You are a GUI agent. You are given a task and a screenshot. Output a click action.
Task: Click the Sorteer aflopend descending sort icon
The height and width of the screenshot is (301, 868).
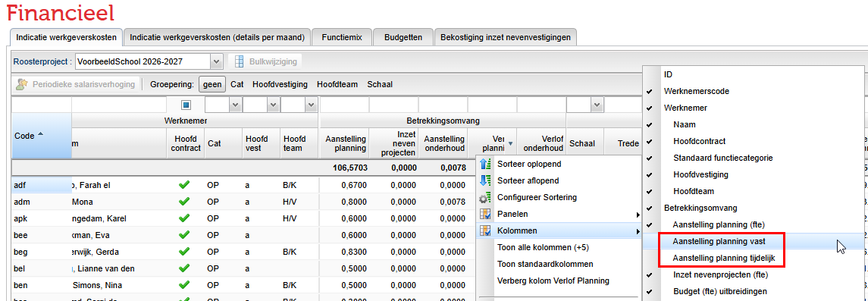(485, 180)
